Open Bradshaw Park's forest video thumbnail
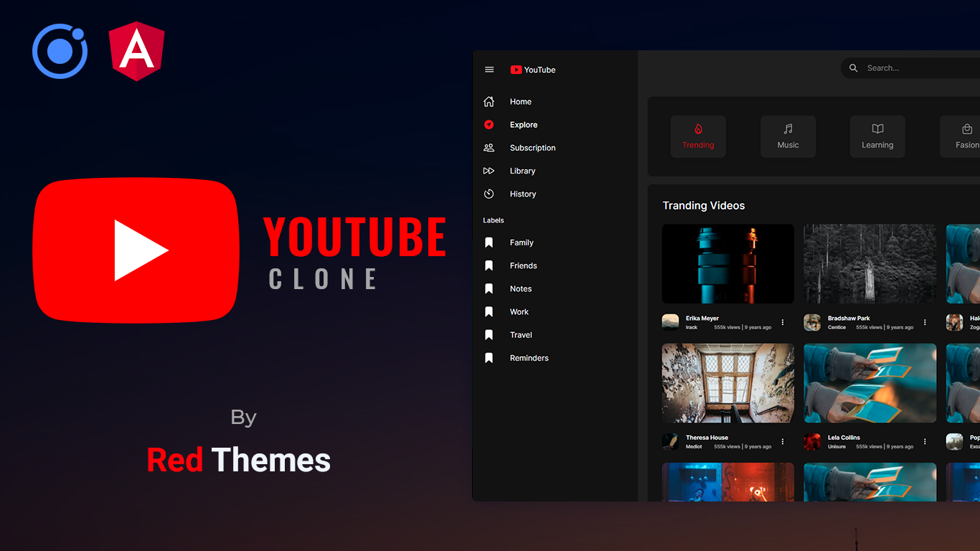Viewport: 980px width, 551px height. click(870, 263)
